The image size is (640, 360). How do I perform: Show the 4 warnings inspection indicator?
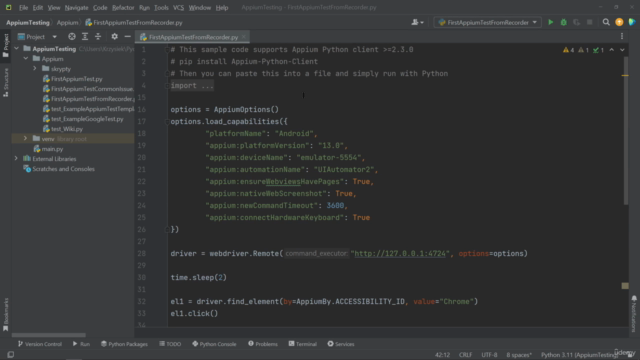[569, 50]
